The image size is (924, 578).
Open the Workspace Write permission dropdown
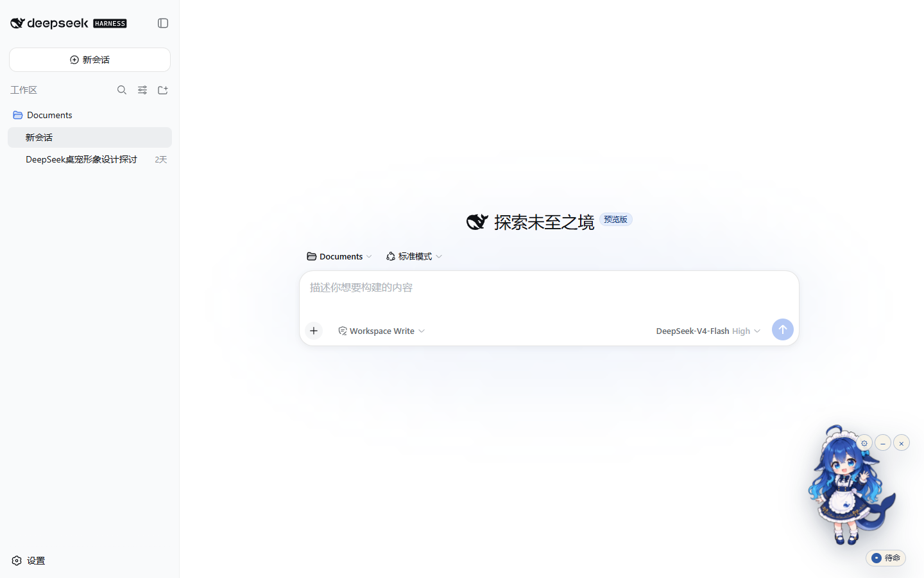pyautogui.click(x=382, y=331)
